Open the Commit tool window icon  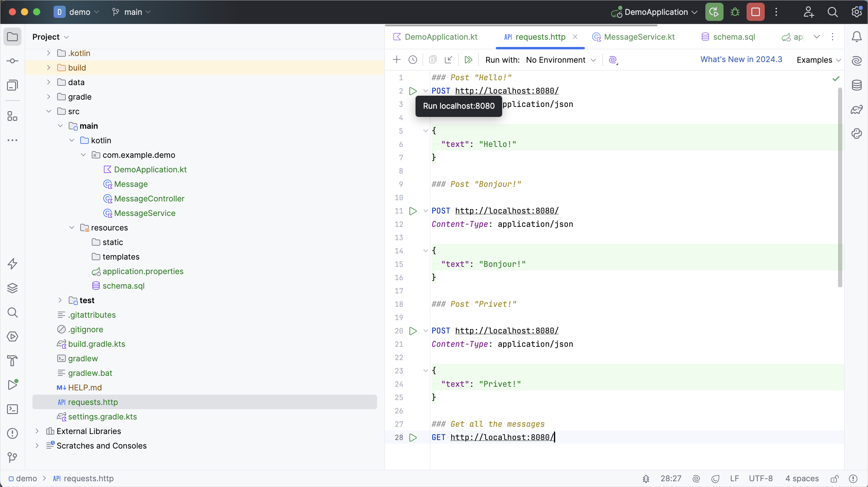coord(12,61)
